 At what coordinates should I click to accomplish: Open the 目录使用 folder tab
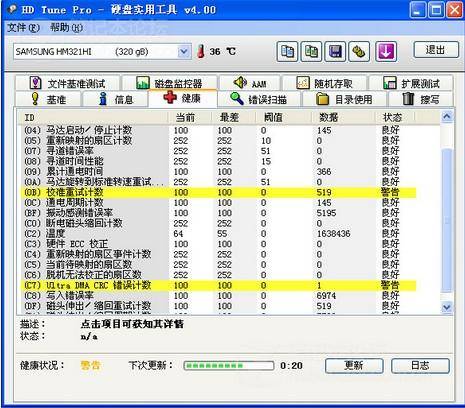point(344,99)
